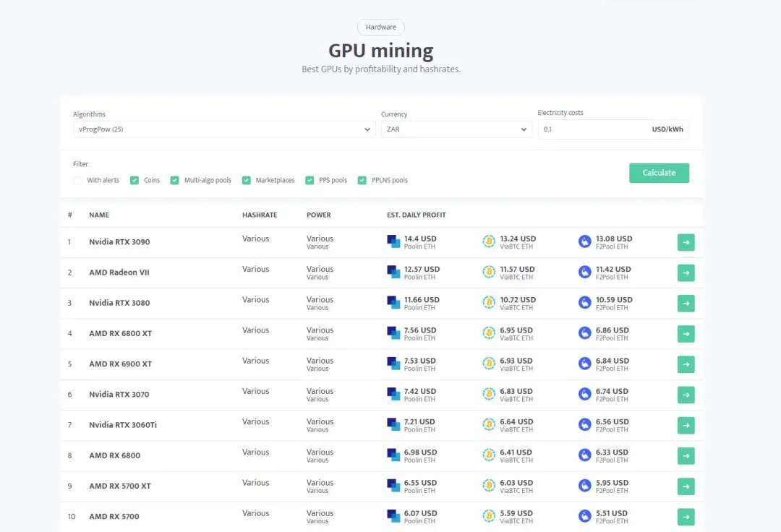Click the F2Pool icon in the RTX 3080 row
Screen dimensions: 781x532
[585, 303]
